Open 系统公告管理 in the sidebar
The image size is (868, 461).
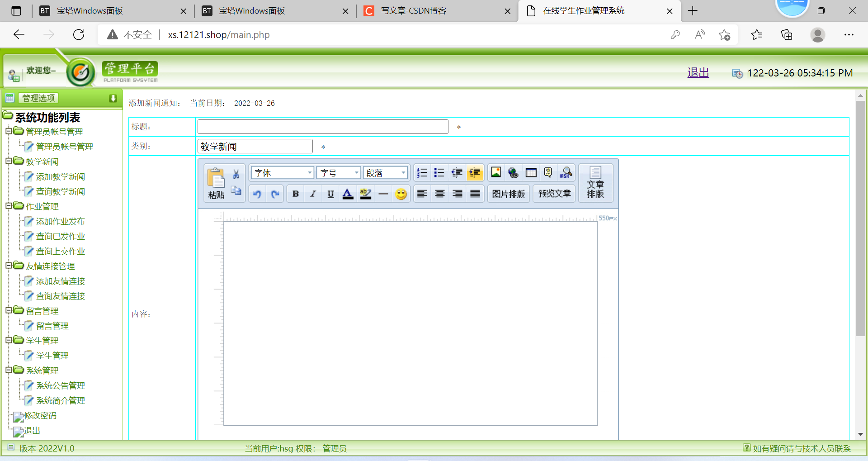(x=60, y=385)
